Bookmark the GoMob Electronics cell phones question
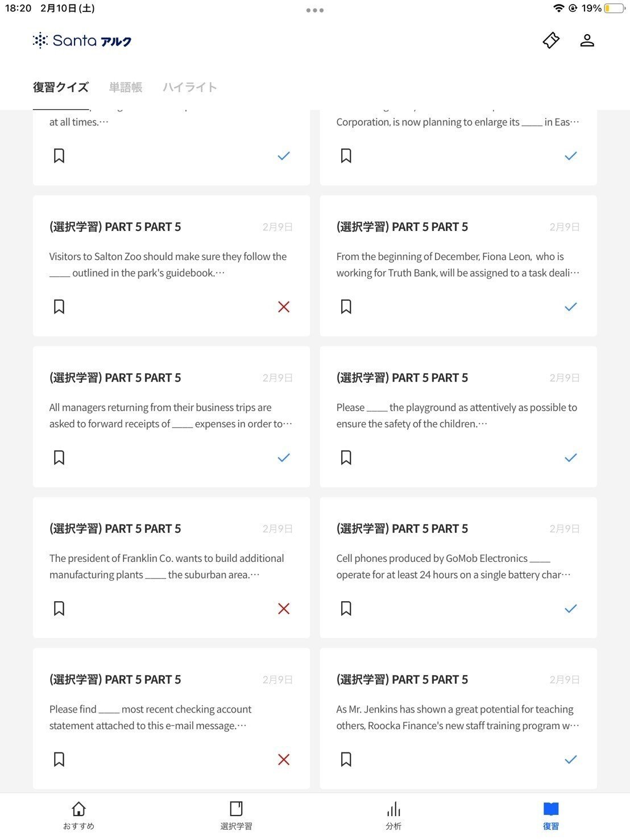 (x=346, y=609)
